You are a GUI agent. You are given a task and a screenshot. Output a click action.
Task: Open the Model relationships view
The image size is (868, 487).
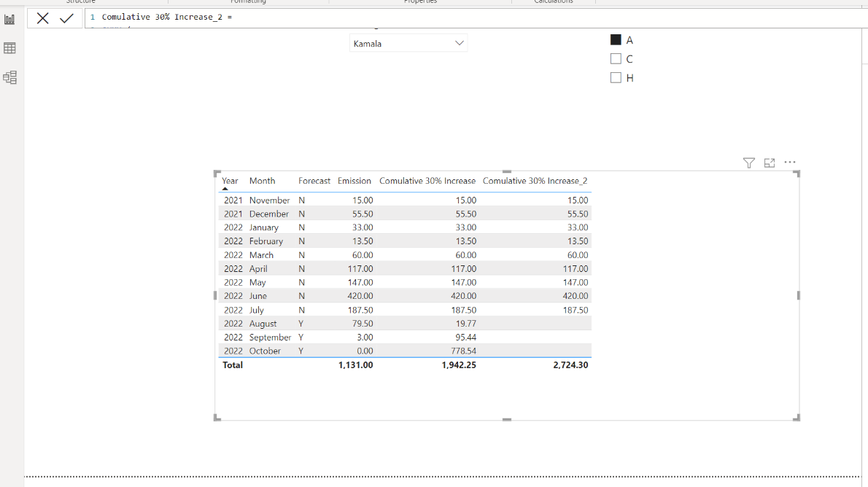click(10, 77)
